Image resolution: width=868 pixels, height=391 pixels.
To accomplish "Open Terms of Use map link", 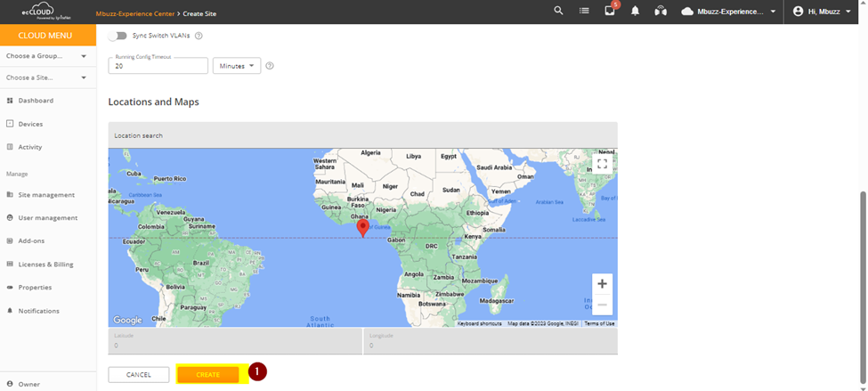I will point(599,323).
